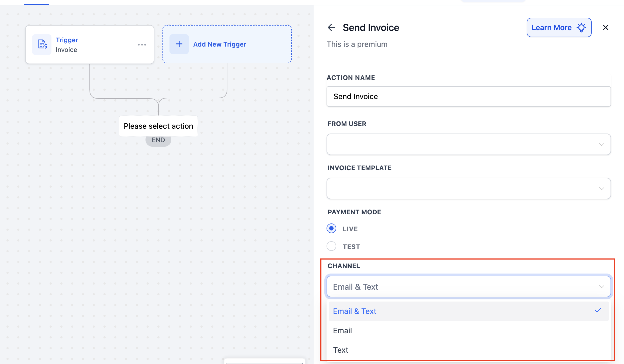This screenshot has height=364, width=624.
Task: Click the Channel dropdown chevron arrow
Action: pos(601,287)
